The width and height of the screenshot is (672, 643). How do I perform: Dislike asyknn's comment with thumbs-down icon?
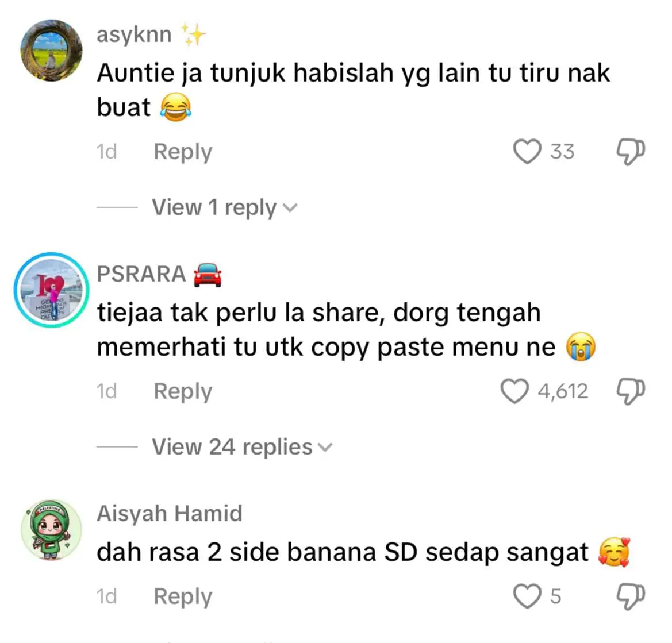click(631, 152)
